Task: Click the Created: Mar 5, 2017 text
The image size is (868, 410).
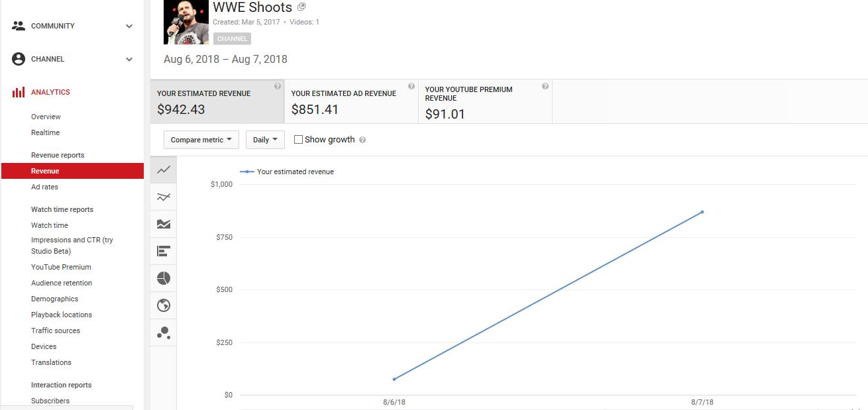Action: [x=246, y=23]
